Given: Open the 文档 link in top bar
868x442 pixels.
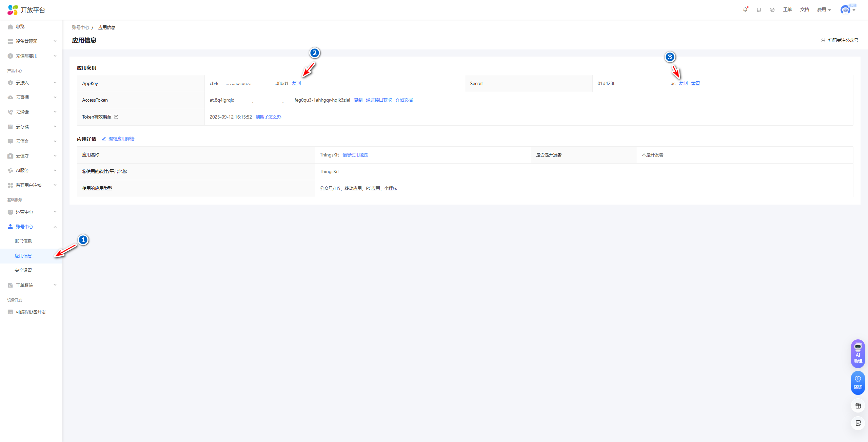Looking at the screenshot, I should pos(804,9).
